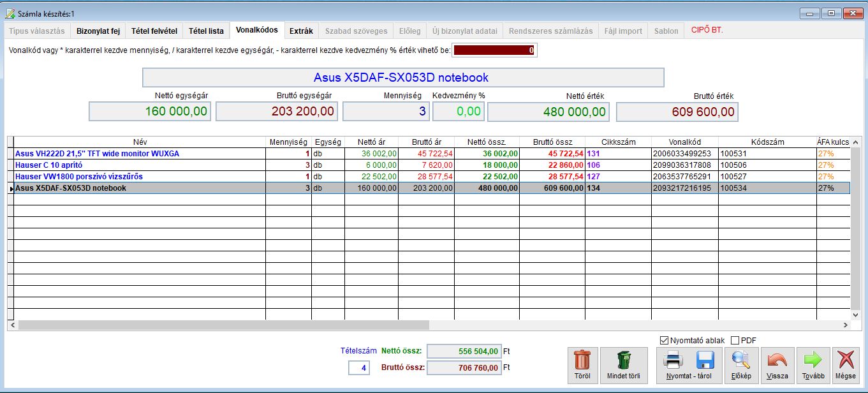The width and height of the screenshot is (868, 393).
Task: Click the green Mindet törli bin icon
Action: (623, 360)
